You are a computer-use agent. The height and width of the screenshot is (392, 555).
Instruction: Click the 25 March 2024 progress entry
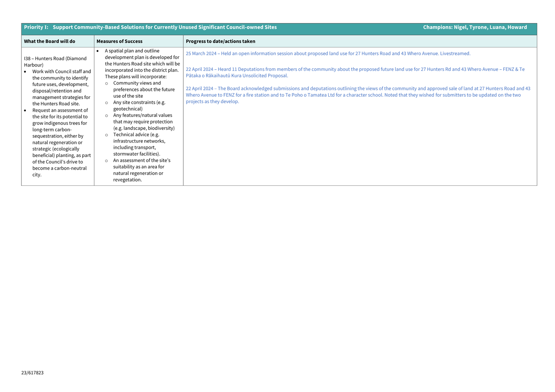point(328,53)
